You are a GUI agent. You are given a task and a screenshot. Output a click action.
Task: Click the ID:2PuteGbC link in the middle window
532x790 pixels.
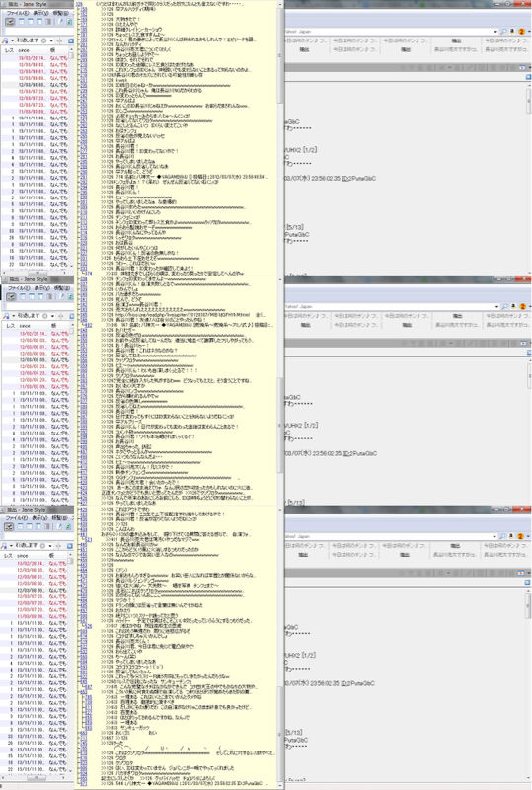(359, 453)
